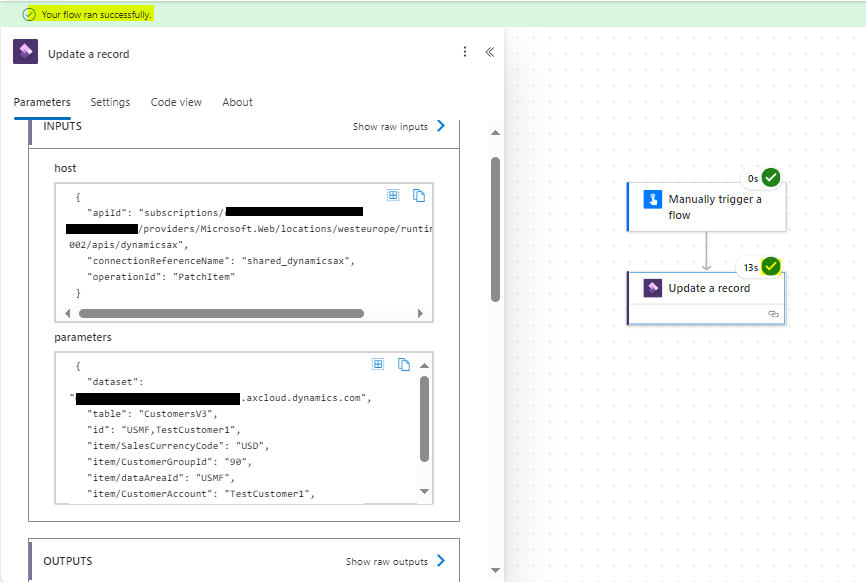
Task: Click the INPUTS section heading
Action: [x=62, y=126]
